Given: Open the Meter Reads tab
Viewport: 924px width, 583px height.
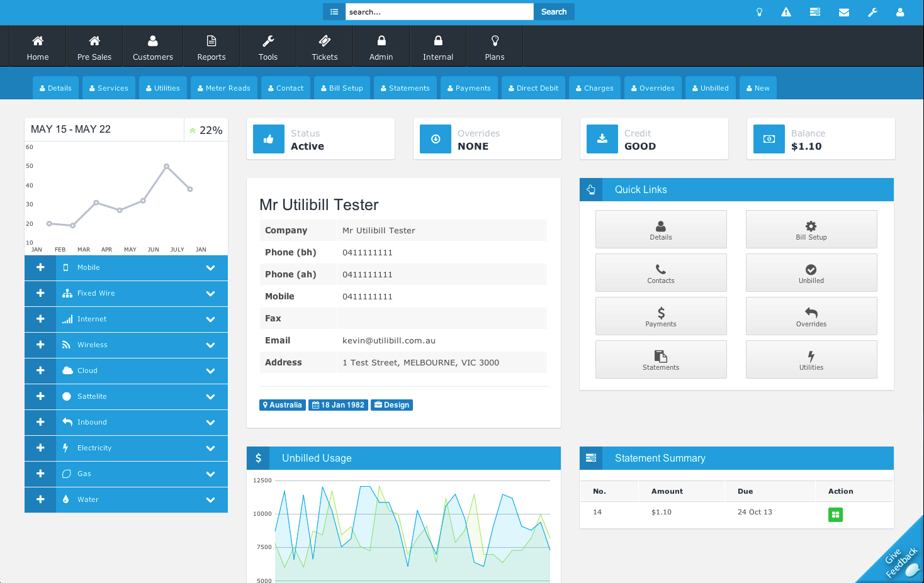Looking at the screenshot, I should (x=223, y=87).
